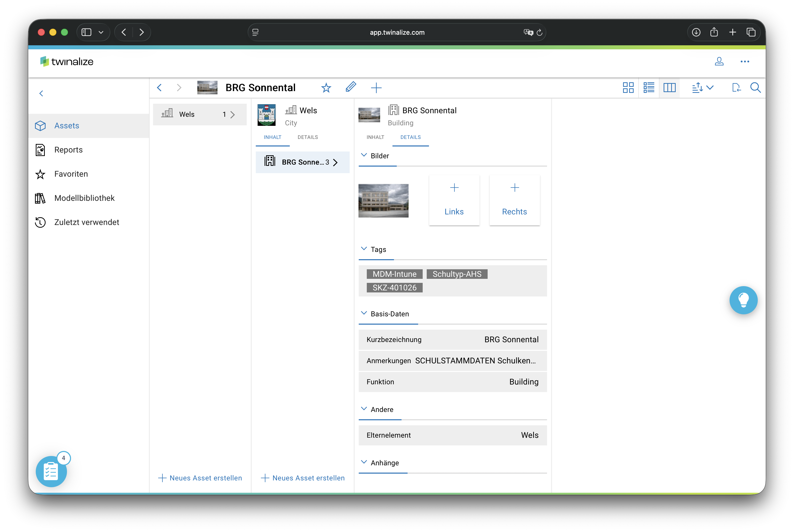
Task: Open the sort order dropdown
Action: pyautogui.click(x=702, y=88)
